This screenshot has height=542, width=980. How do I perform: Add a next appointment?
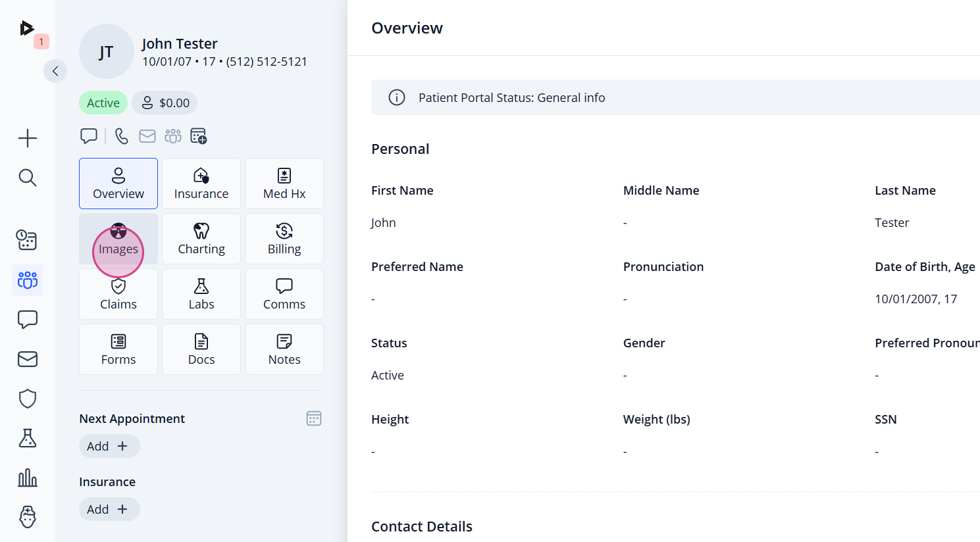click(x=109, y=446)
